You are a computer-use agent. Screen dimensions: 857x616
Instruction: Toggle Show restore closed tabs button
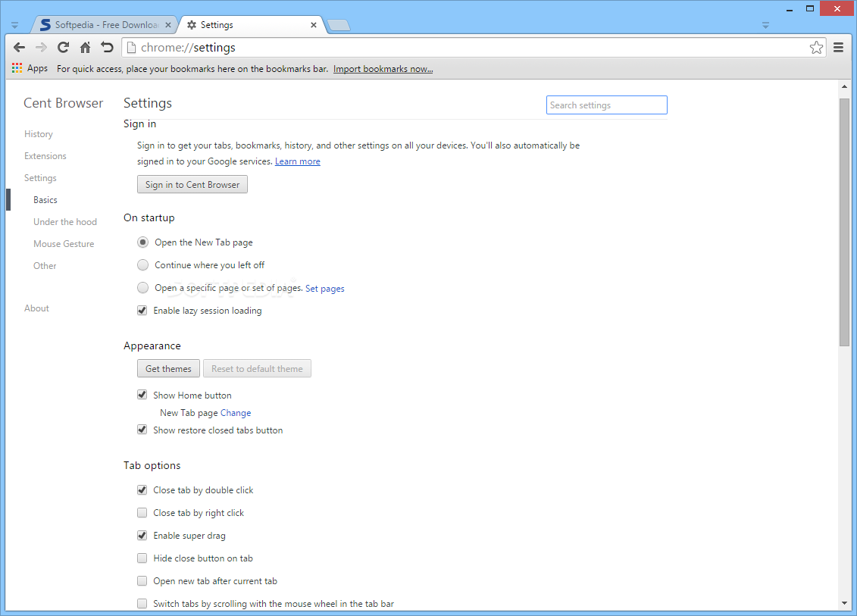pos(142,430)
